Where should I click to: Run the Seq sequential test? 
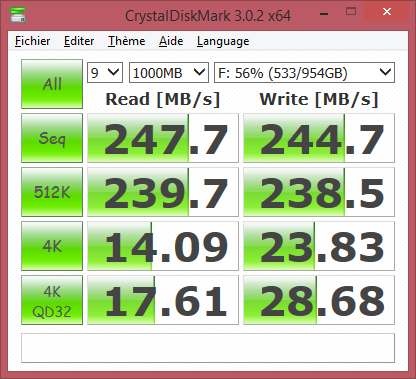pyautogui.click(x=52, y=138)
